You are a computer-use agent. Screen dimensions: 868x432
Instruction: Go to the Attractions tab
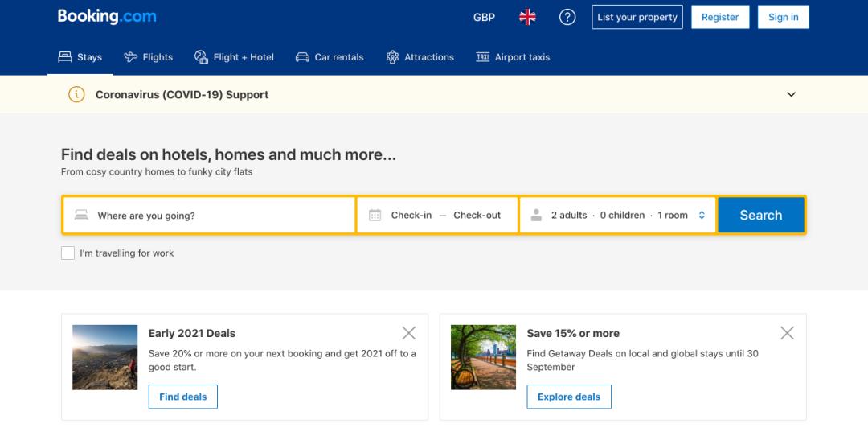click(420, 57)
